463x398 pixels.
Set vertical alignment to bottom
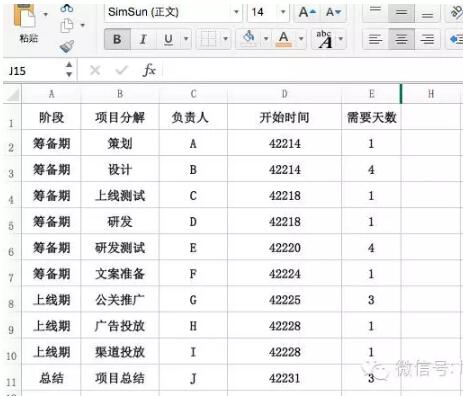(427, 13)
